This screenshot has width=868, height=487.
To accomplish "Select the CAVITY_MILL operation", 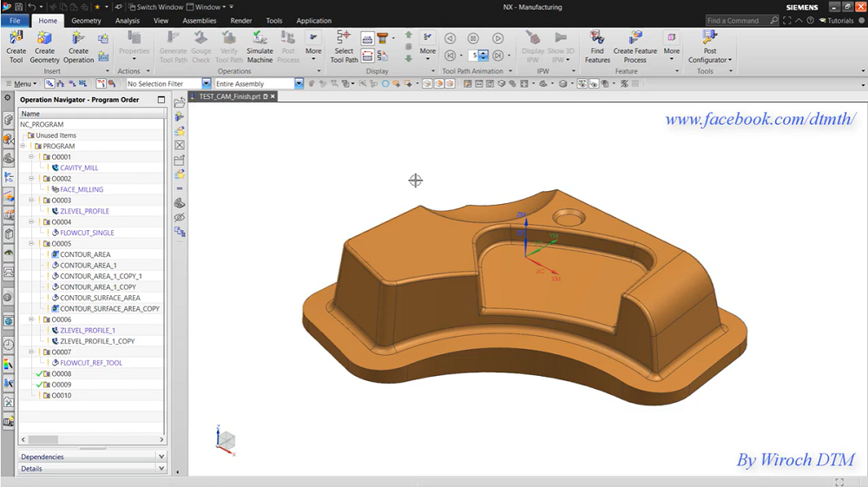I will pyautogui.click(x=79, y=168).
